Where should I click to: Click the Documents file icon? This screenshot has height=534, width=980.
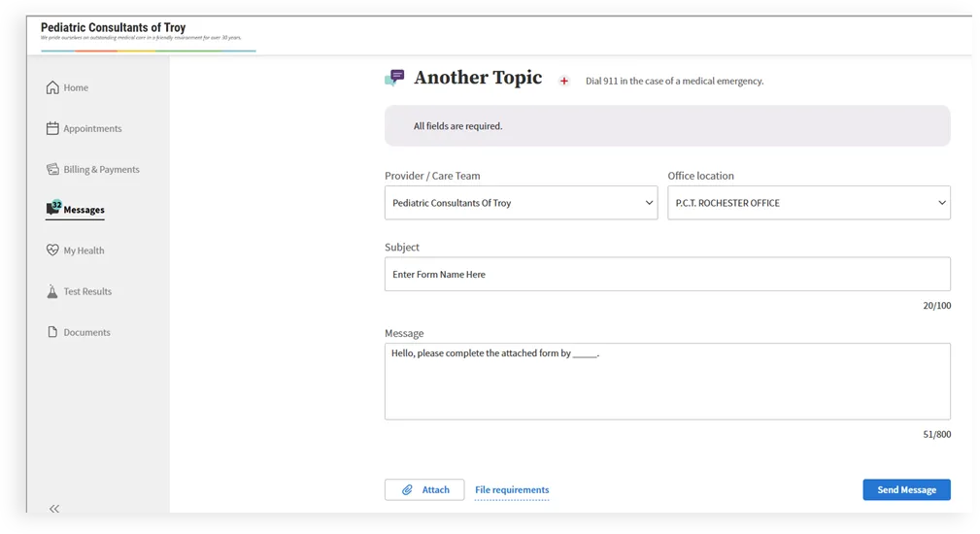point(52,332)
